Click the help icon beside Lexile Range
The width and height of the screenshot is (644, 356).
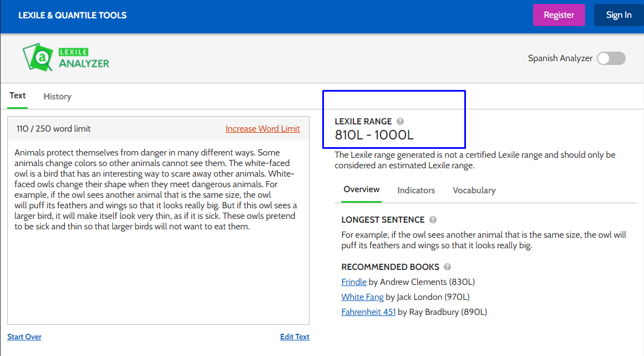pos(400,122)
